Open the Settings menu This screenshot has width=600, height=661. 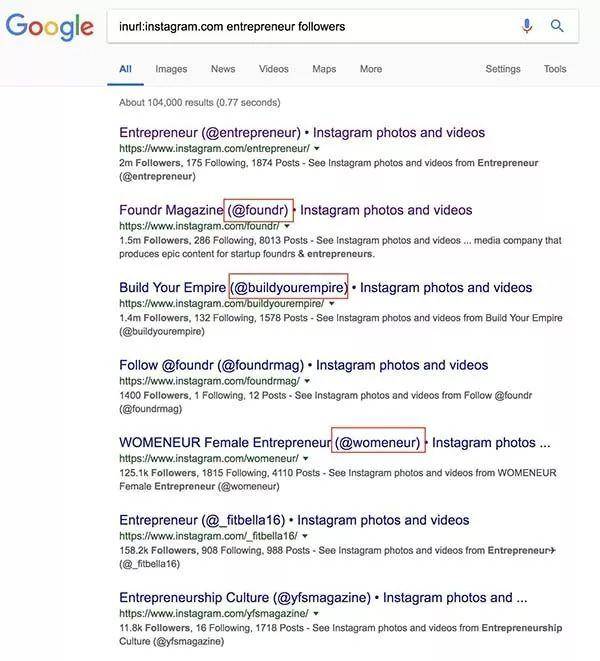pyautogui.click(x=503, y=69)
